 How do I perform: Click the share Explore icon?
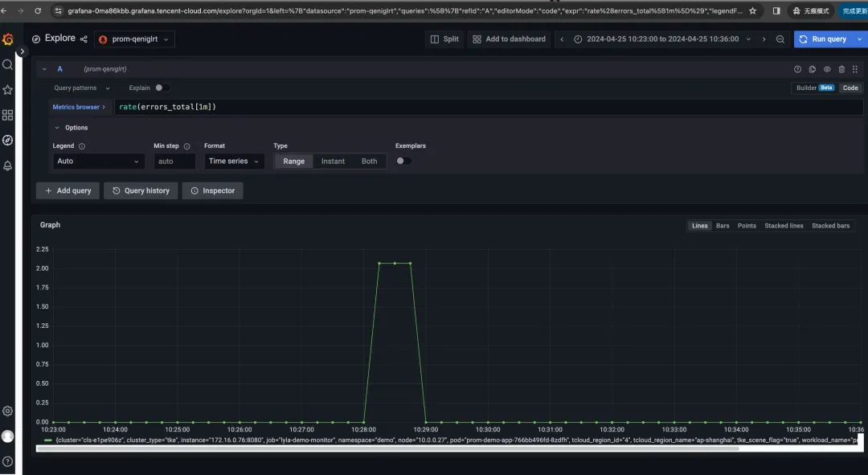[x=84, y=39]
